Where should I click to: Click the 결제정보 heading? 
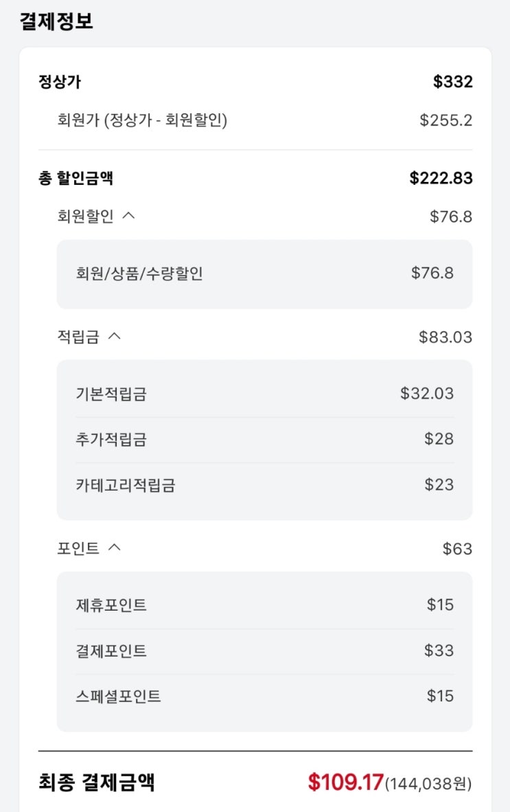56,21
